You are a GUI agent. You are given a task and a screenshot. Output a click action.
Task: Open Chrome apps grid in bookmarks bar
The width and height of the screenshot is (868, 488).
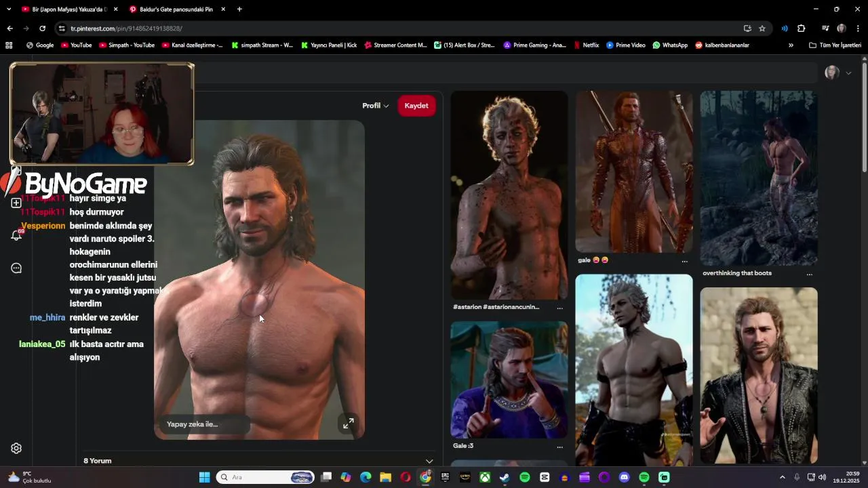[x=9, y=45]
